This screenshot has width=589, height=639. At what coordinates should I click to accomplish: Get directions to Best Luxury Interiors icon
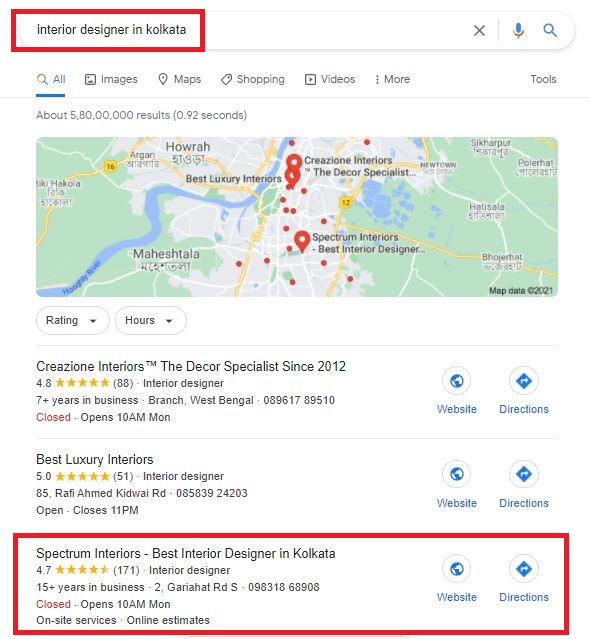pyautogui.click(x=524, y=474)
